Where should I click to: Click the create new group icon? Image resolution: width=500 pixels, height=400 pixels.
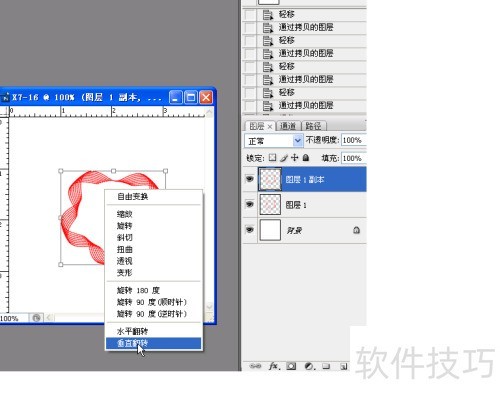(326, 366)
